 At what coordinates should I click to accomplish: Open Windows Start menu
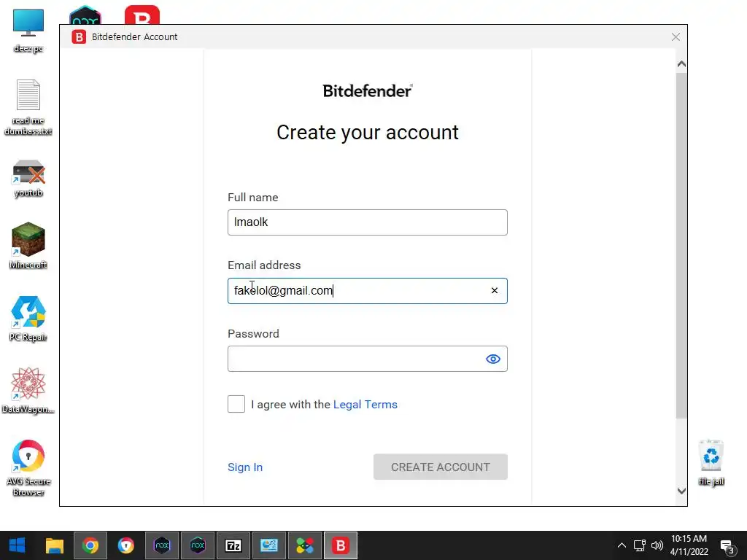click(x=18, y=545)
